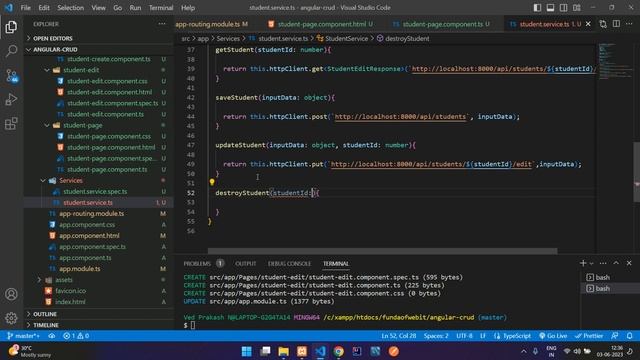This screenshot has width=640, height=360.
Task: Open the Terminal menu
Action: [x=161, y=8]
